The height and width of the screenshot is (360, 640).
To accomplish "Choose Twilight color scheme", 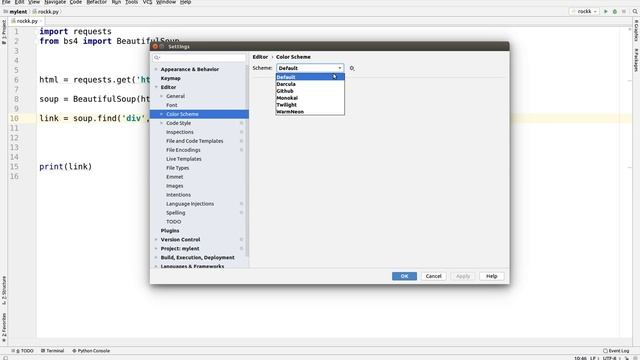I will [310, 105].
